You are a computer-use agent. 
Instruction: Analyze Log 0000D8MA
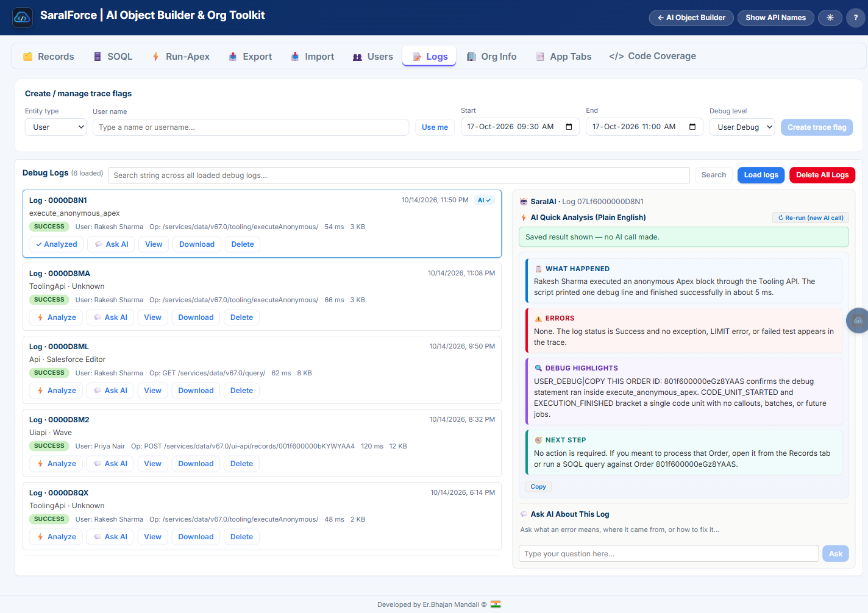point(56,317)
